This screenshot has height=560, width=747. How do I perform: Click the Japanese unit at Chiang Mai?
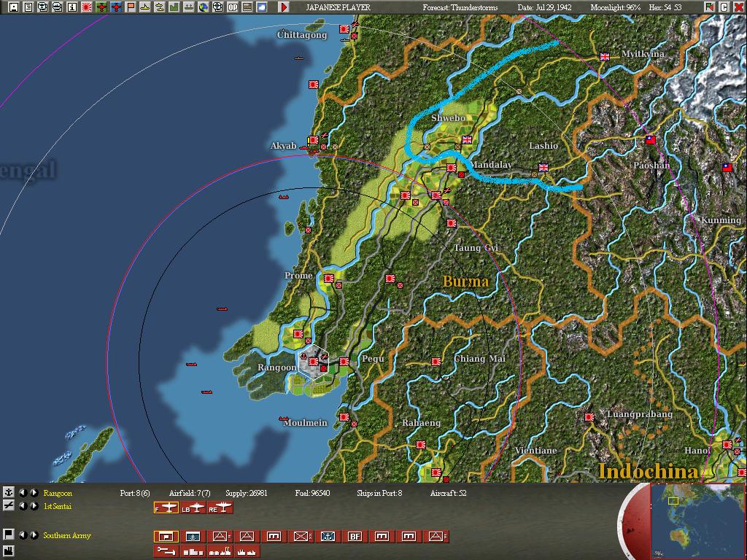coord(436,362)
